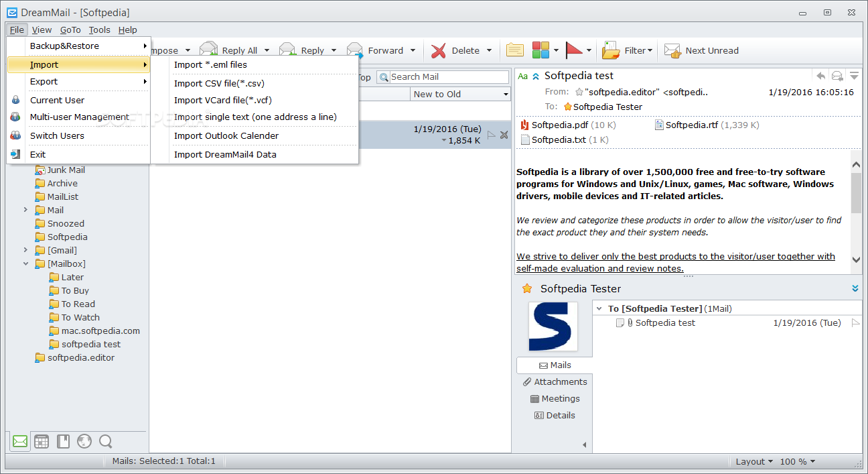This screenshot has height=474, width=868.
Task: Toggle flag on Softpedia test in contact list
Action: (855, 322)
